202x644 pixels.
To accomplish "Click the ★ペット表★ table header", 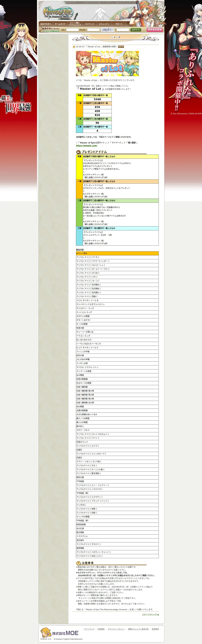I will tap(117, 253).
